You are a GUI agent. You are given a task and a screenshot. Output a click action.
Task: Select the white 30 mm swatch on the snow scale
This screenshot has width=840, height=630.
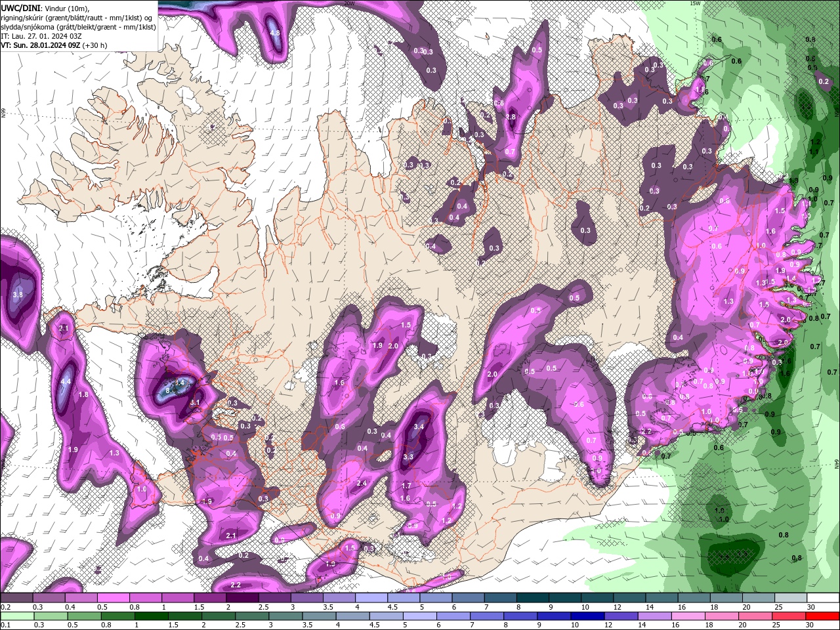tap(823, 598)
